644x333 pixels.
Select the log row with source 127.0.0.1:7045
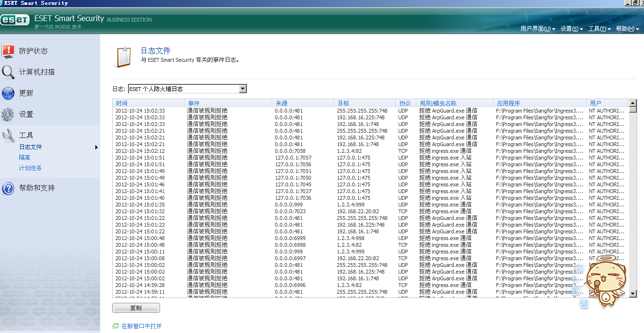370,184
